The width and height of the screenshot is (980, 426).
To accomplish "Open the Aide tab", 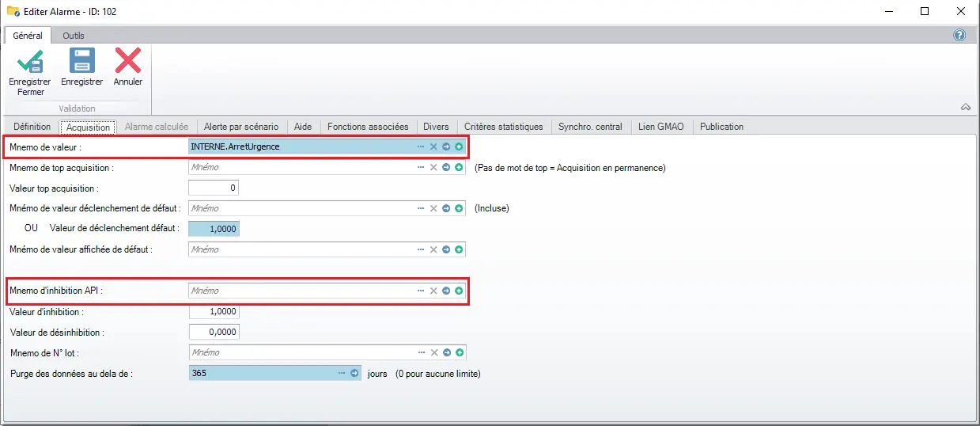I will tap(303, 127).
